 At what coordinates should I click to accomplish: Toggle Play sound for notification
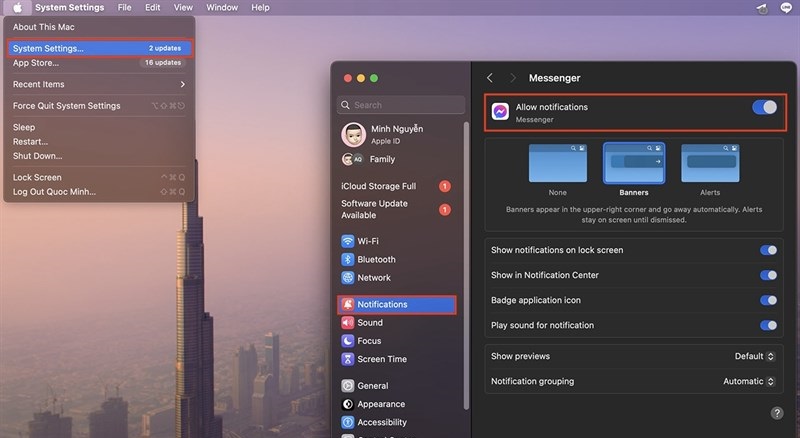[768, 325]
